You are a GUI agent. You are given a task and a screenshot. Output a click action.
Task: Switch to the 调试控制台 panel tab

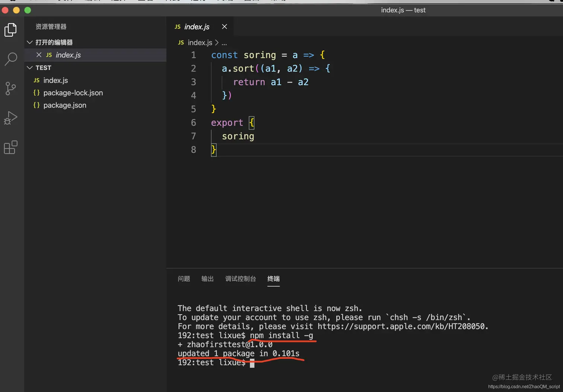tap(241, 279)
